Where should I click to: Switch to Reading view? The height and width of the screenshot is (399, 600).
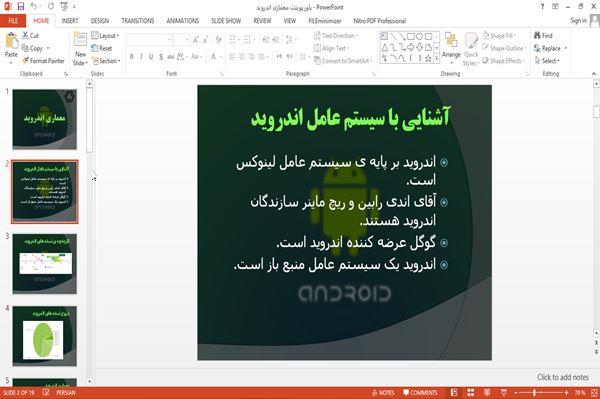[x=487, y=392]
